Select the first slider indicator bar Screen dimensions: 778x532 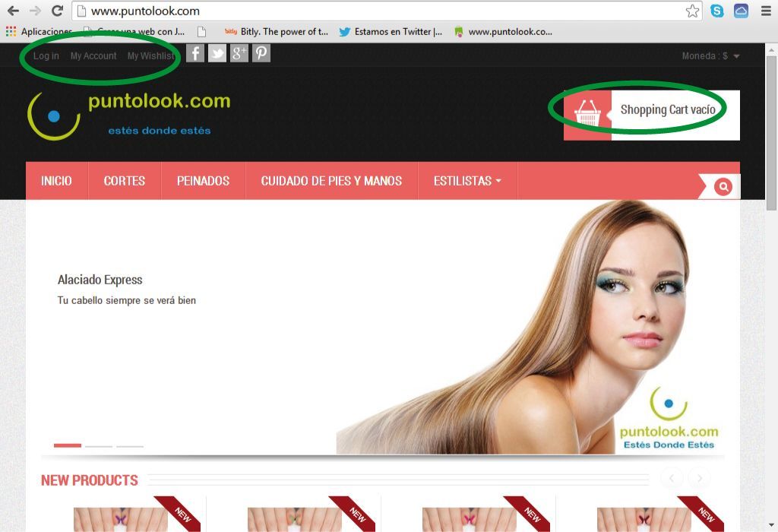click(68, 445)
